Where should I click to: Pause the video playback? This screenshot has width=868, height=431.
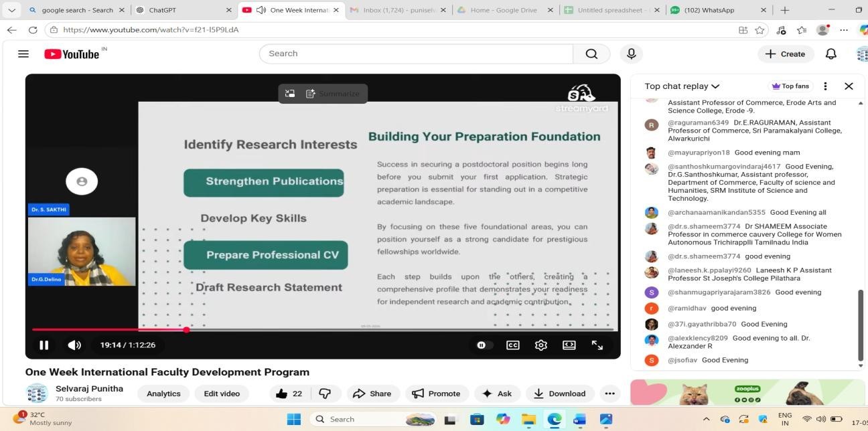[44, 345]
